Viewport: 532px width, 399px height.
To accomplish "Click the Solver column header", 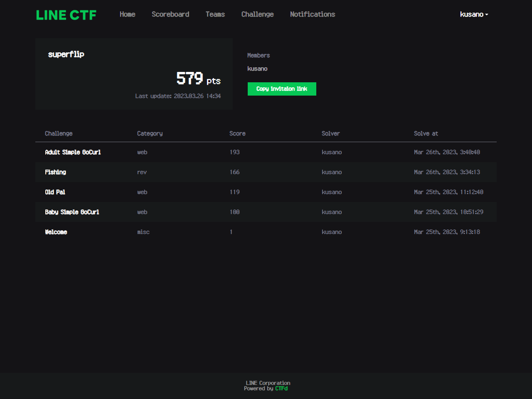I will [x=330, y=133].
